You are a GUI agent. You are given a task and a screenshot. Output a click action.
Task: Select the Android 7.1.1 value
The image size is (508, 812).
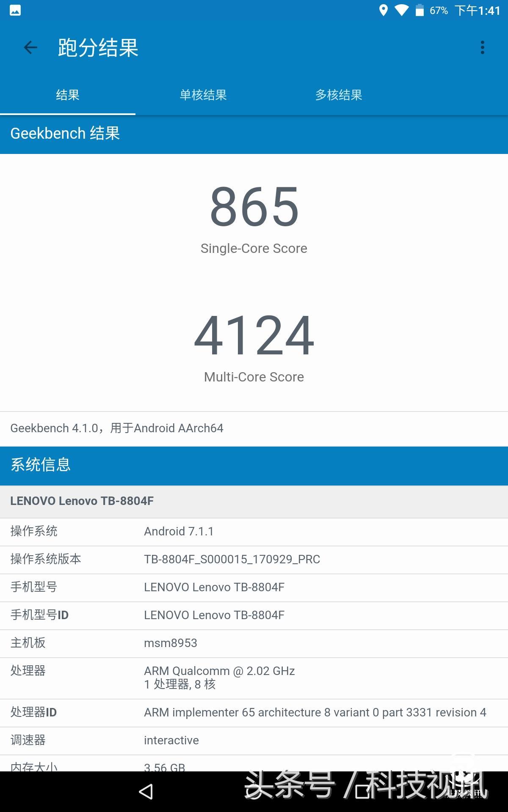(x=179, y=531)
